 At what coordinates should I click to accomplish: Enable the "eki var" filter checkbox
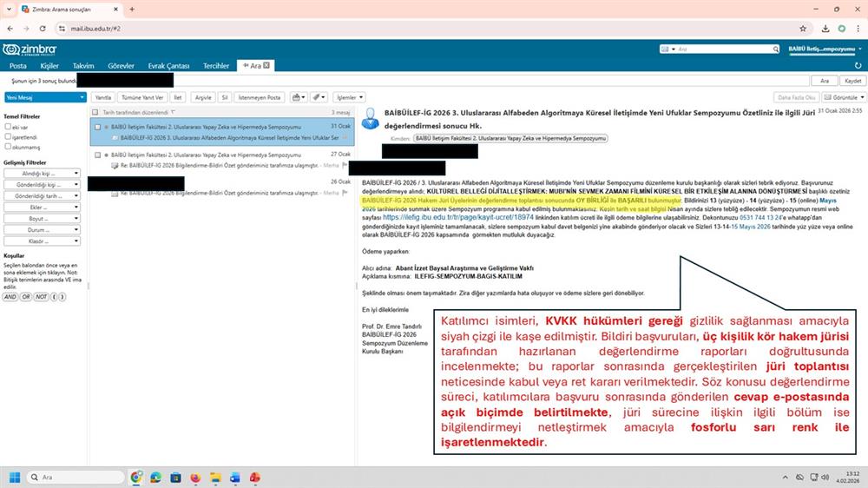pos(8,126)
